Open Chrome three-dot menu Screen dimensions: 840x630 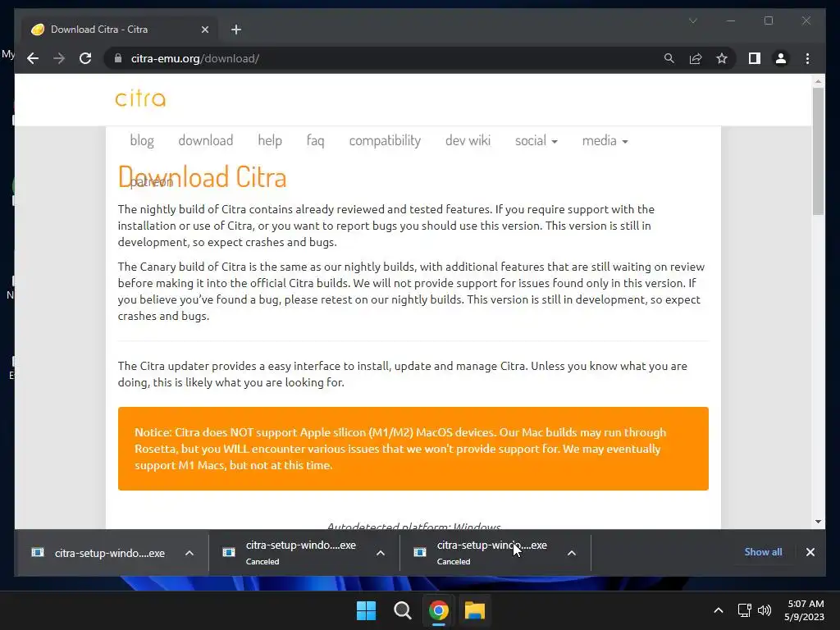(807, 58)
